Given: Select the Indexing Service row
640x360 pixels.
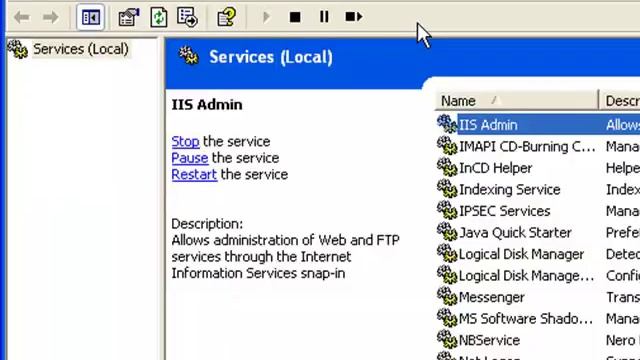Looking at the screenshot, I should (x=538, y=190).
